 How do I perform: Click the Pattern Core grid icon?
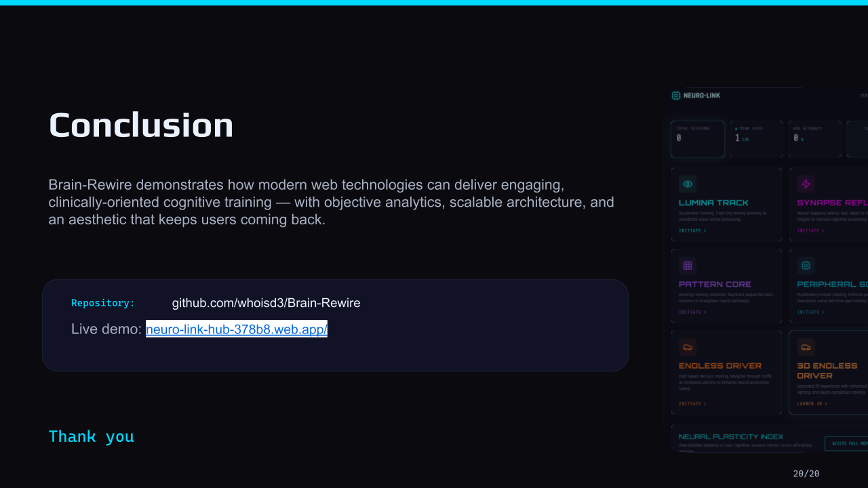(688, 265)
